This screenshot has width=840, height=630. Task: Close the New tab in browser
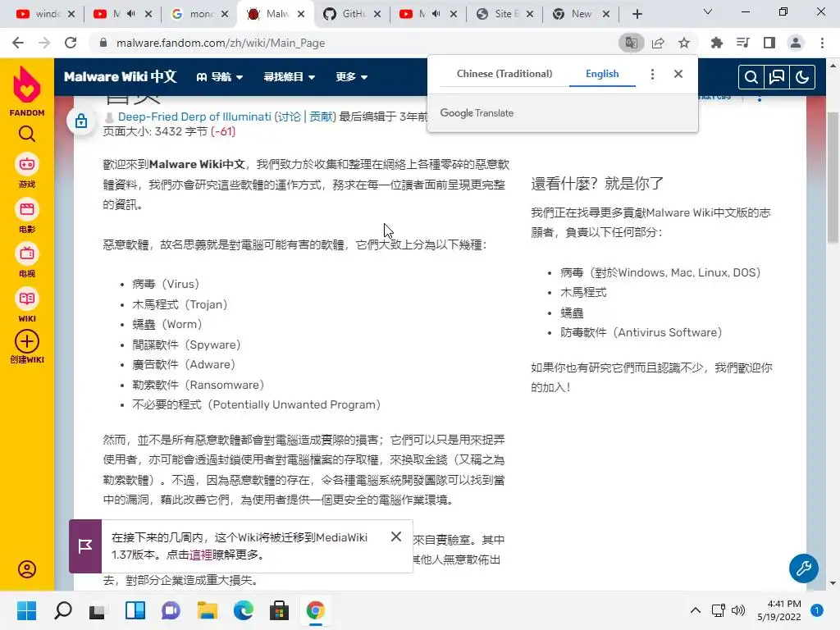pyautogui.click(x=606, y=14)
